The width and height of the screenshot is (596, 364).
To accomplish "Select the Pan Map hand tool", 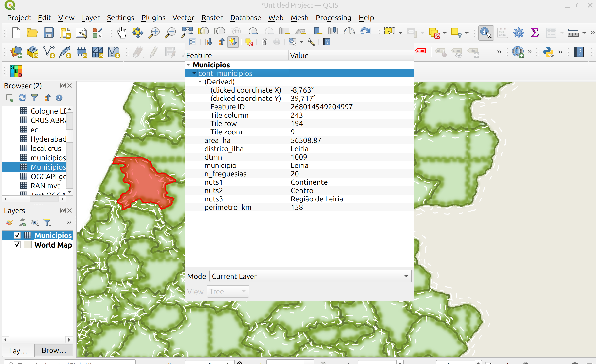I will 122,33.
